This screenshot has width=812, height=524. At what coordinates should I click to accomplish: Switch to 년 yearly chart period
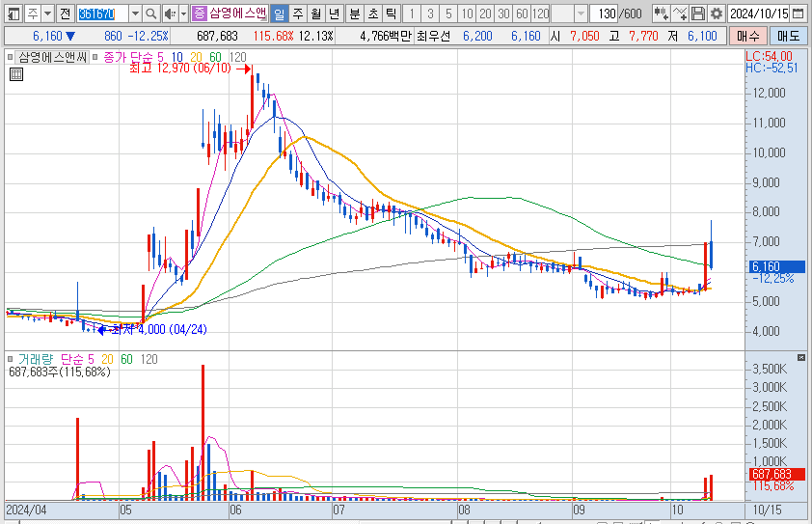pyautogui.click(x=335, y=14)
